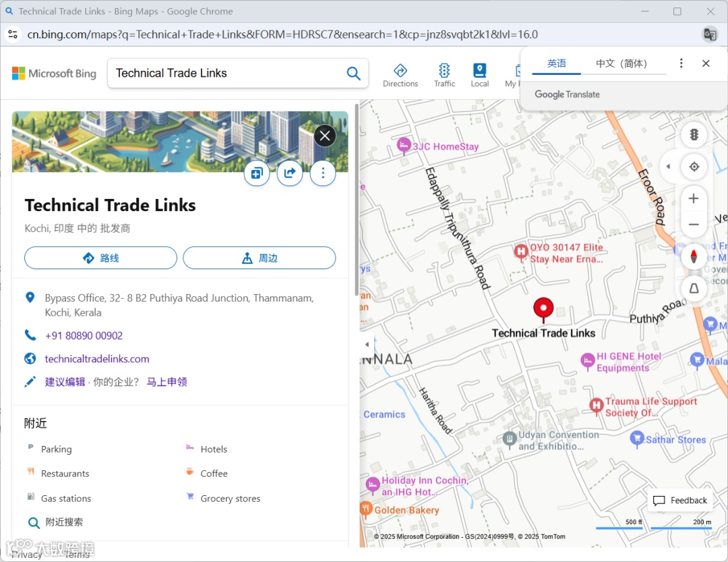The width and height of the screenshot is (728, 562).
Task: Open Google Translate options menu
Action: [681, 63]
